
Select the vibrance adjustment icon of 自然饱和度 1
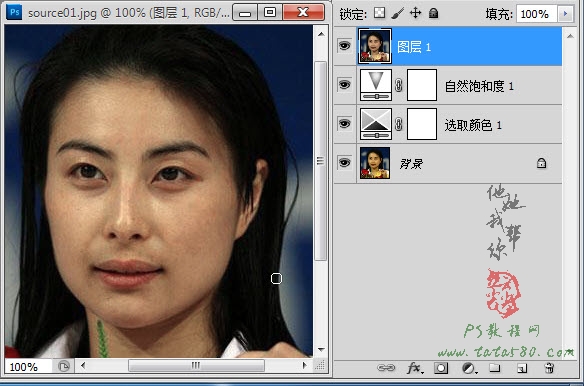(376, 85)
